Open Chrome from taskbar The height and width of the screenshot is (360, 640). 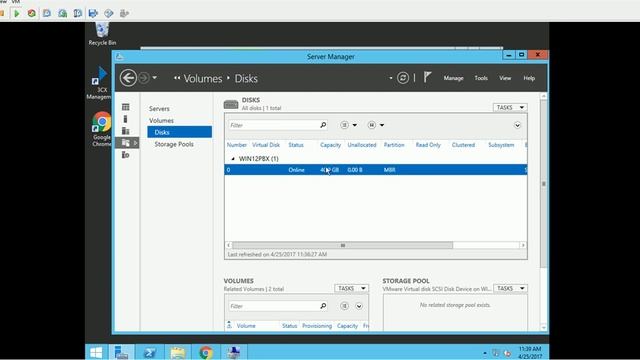[x=206, y=352]
